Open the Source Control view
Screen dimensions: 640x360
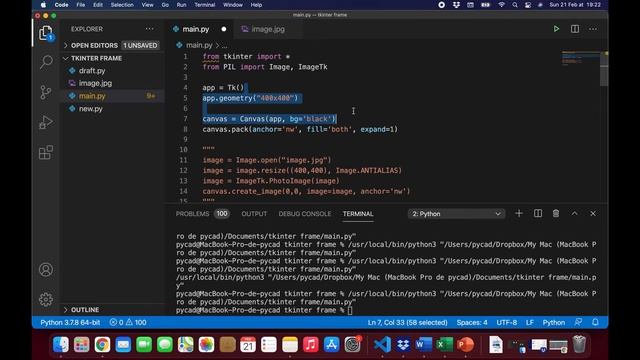point(46,92)
